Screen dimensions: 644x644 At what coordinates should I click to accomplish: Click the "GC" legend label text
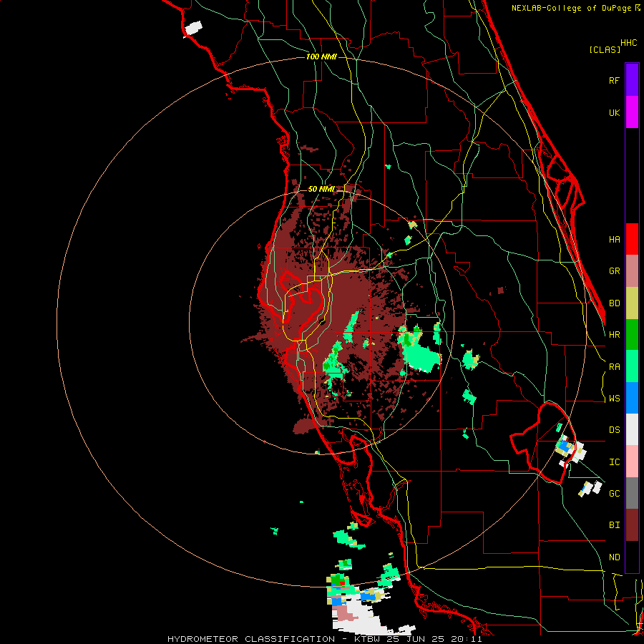click(x=614, y=494)
